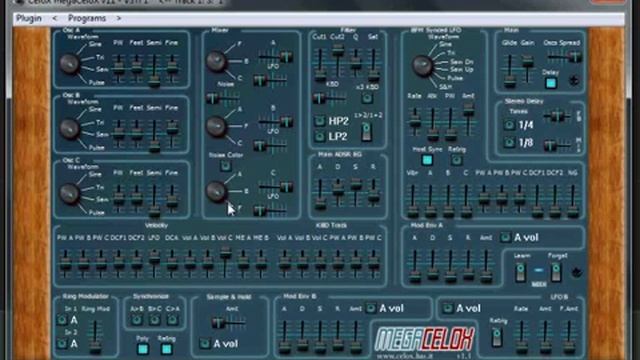Flip the 1>2/1+2 filter routing switch
Image resolution: width=640 pixels, height=360 pixels.
click(x=366, y=132)
